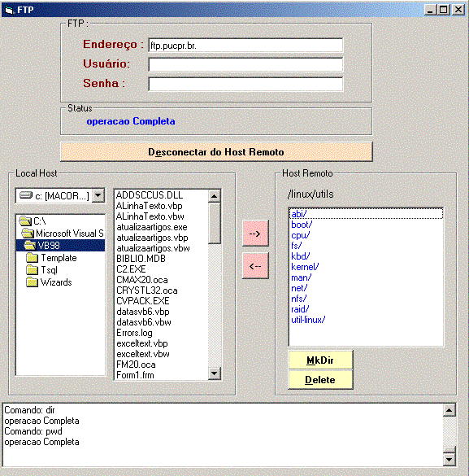This screenshot has width=469, height=476.
Task: Select util-linux/ in remote list
Action: (308, 320)
